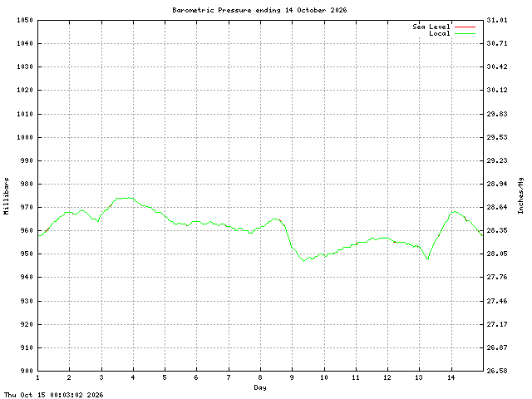Screen dimensions: 532x399
Task: Click the chart title Barometric Pressure
Action: click(x=212, y=10)
